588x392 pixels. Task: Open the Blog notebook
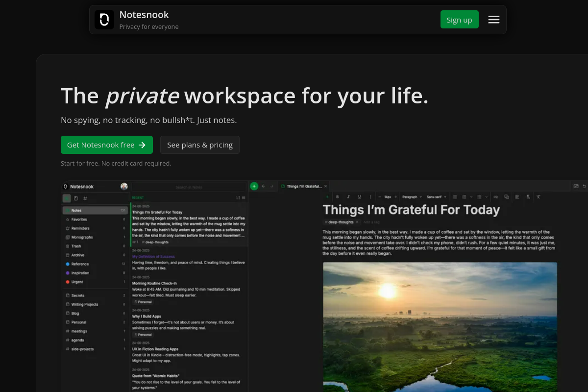point(95,313)
